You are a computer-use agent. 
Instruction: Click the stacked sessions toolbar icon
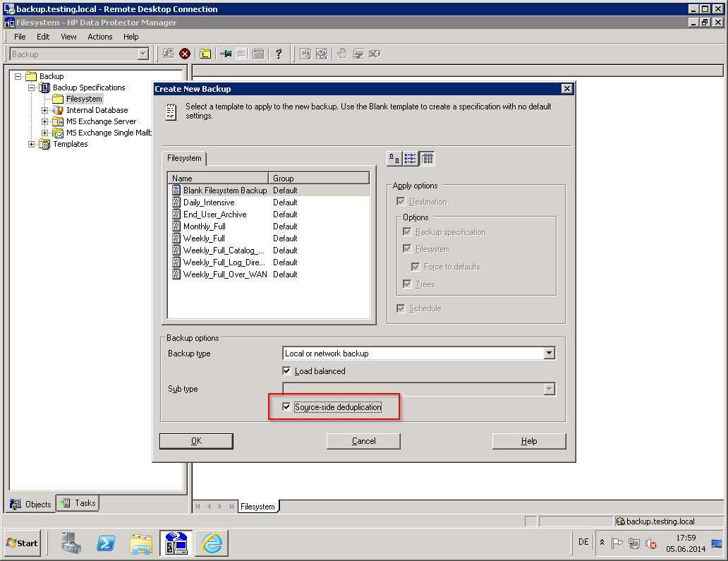coord(358,54)
